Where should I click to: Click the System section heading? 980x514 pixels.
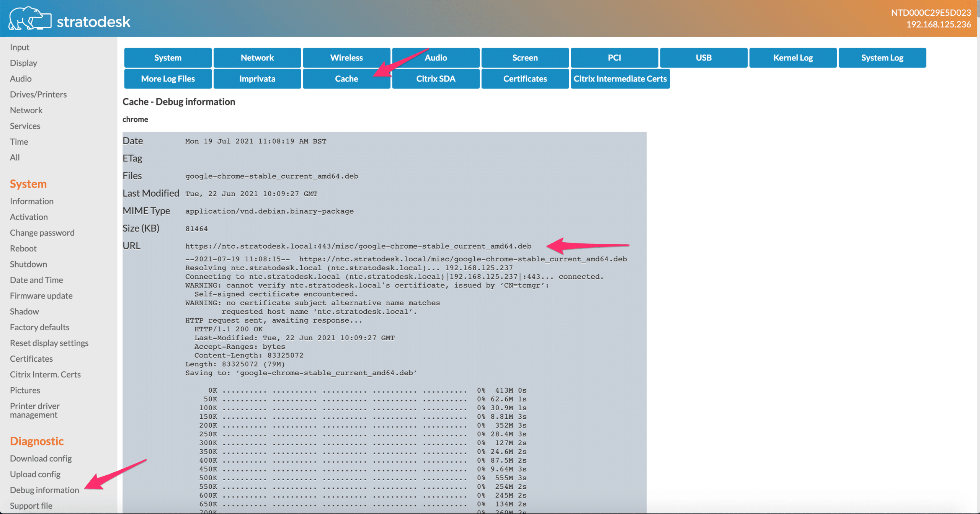click(x=28, y=184)
